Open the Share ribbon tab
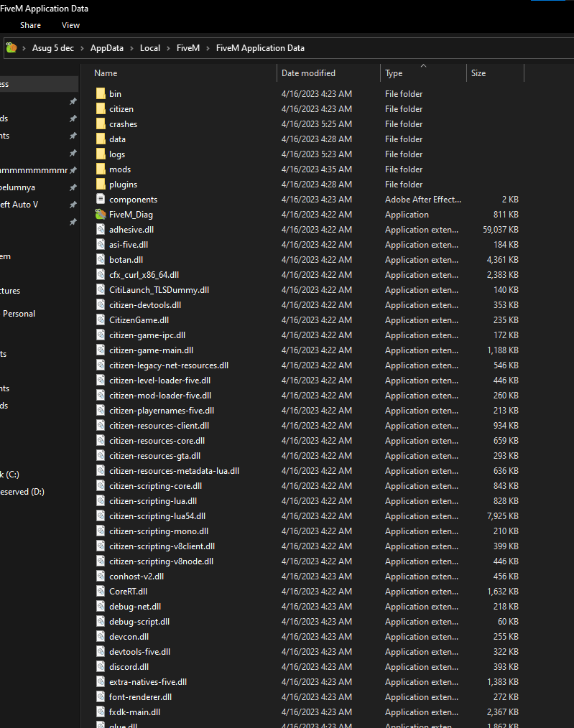 click(x=30, y=25)
